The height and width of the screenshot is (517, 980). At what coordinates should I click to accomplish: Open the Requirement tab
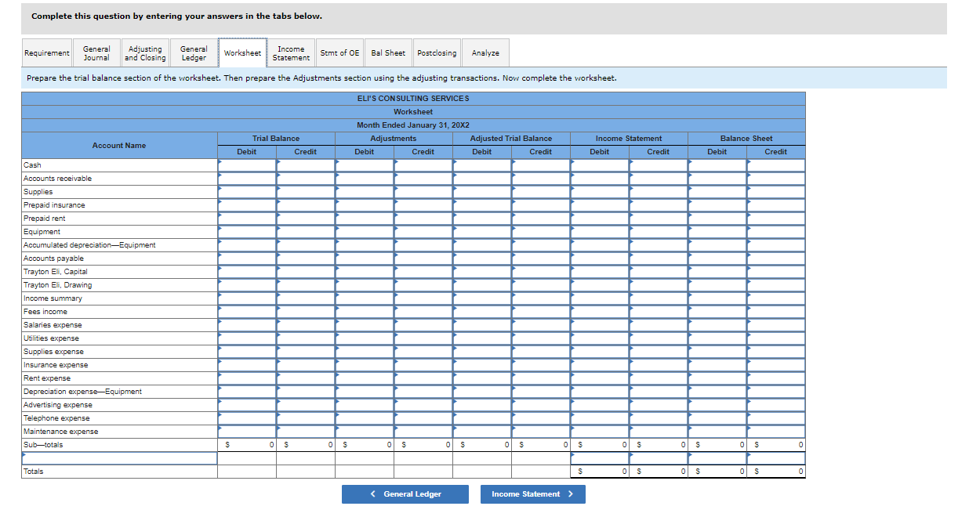point(46,53)
